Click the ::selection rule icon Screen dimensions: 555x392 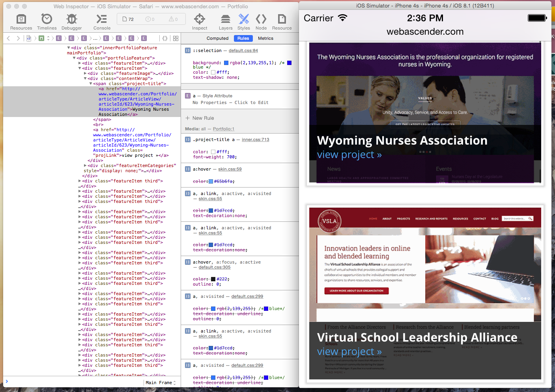(x=188, y=50)
